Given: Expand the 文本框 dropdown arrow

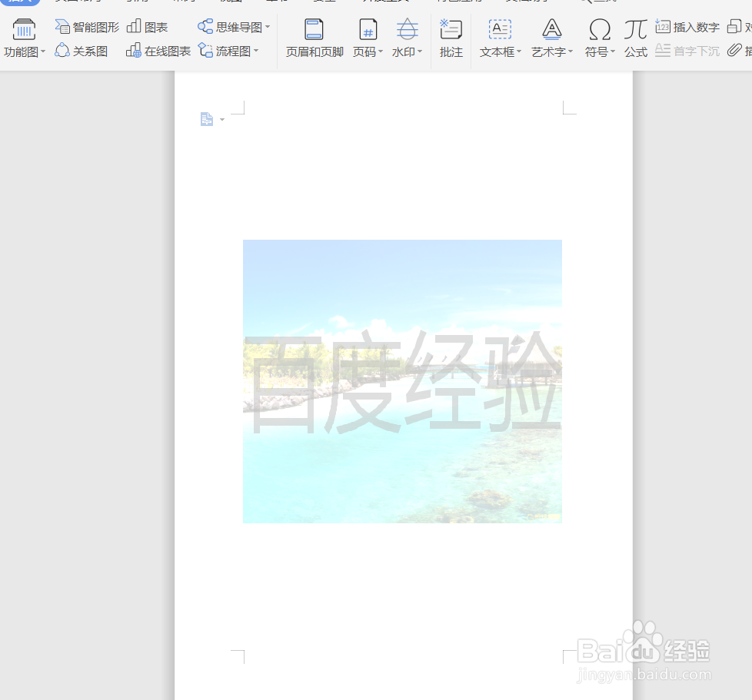Looking at the screenshot, I should tap(518, 51).
